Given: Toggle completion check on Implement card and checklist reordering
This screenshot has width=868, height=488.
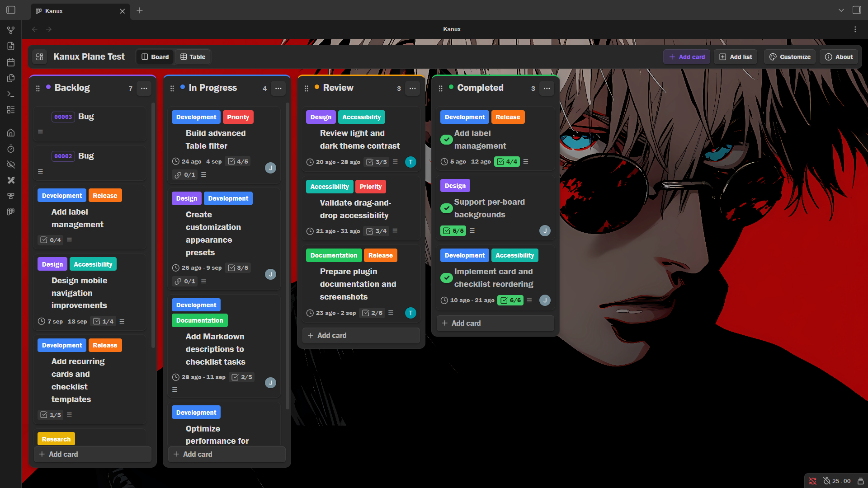Looking at the screenshot, I should (x=446, y=278).
